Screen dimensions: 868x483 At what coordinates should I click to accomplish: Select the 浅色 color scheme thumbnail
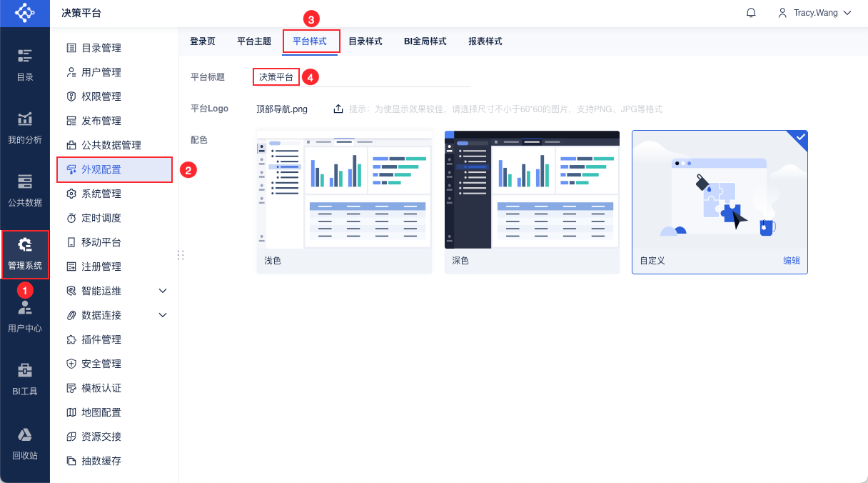coord(344,201)
